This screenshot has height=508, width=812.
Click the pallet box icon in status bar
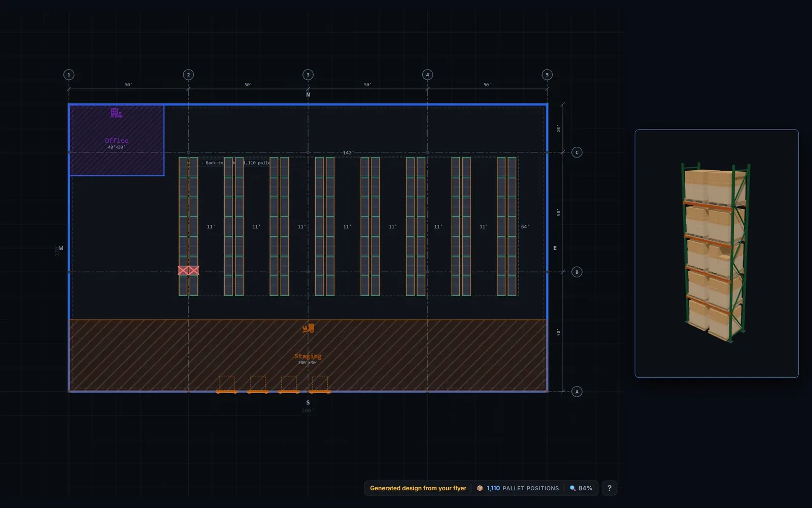(x=480, y=488)
